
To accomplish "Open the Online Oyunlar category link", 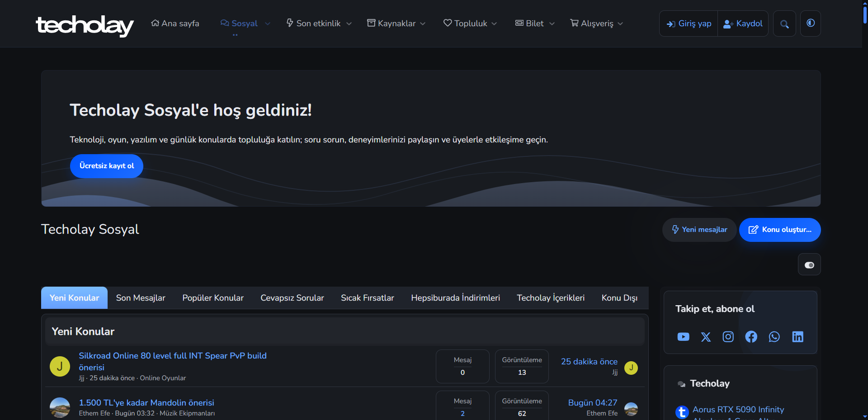I will point(163,378).
